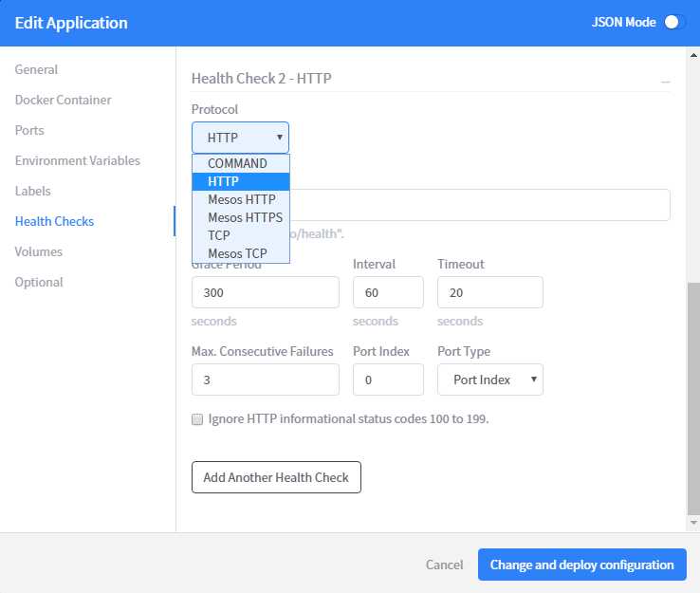Click the Timeout field showing 20

(x=490, y=292)
